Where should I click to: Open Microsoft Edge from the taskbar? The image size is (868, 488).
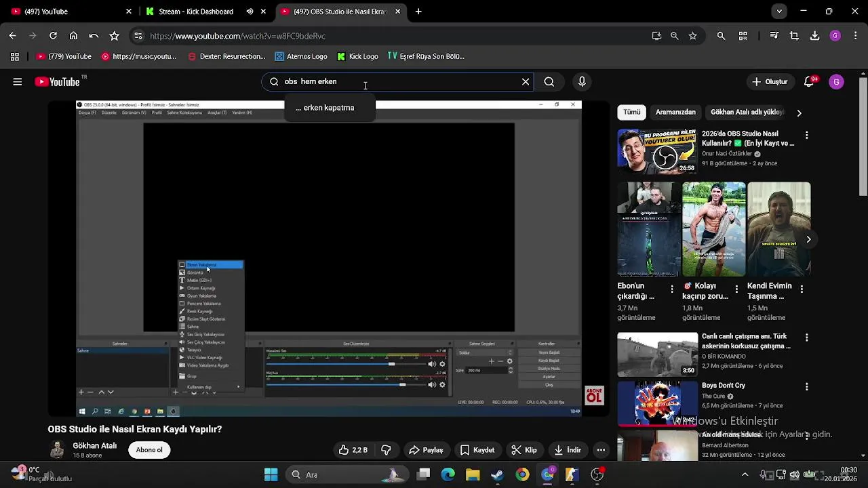click(448, 474)
